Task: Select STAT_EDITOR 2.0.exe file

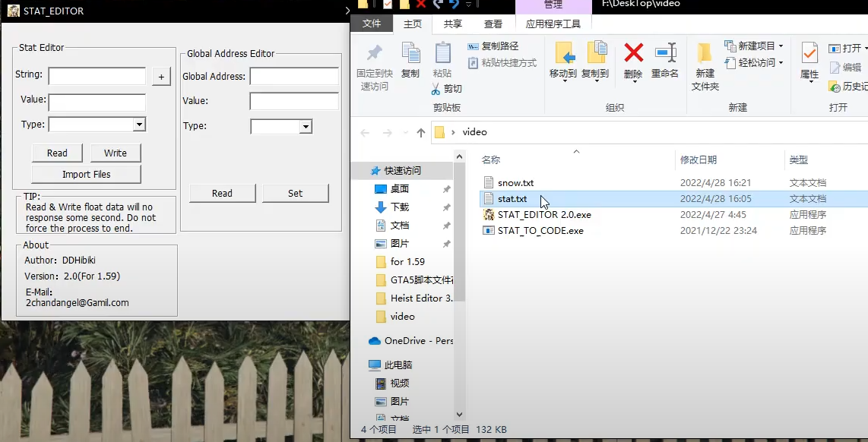Action: tap(544, 215)
